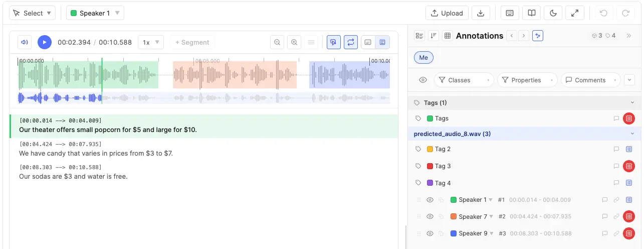
Task: Enter fullscreen with expand arrows icon
Action: [x=575, y=13]
